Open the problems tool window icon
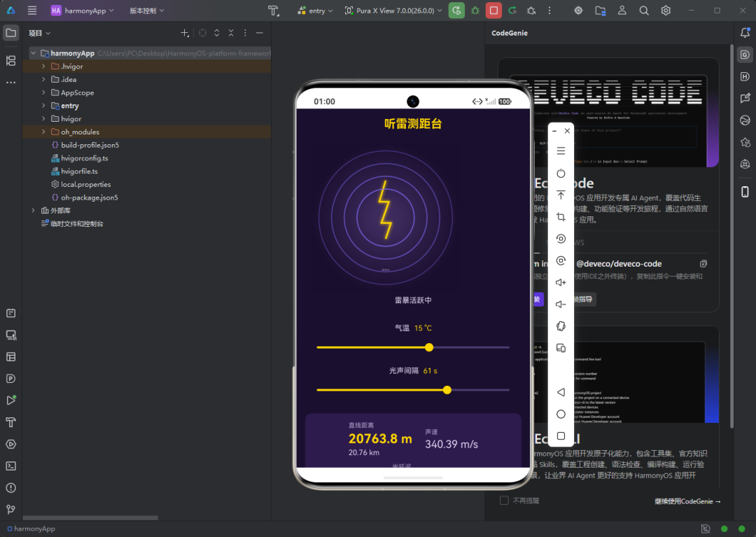This screenshot has height=537, width=756. pyautogui.click(x=10, y=488)
